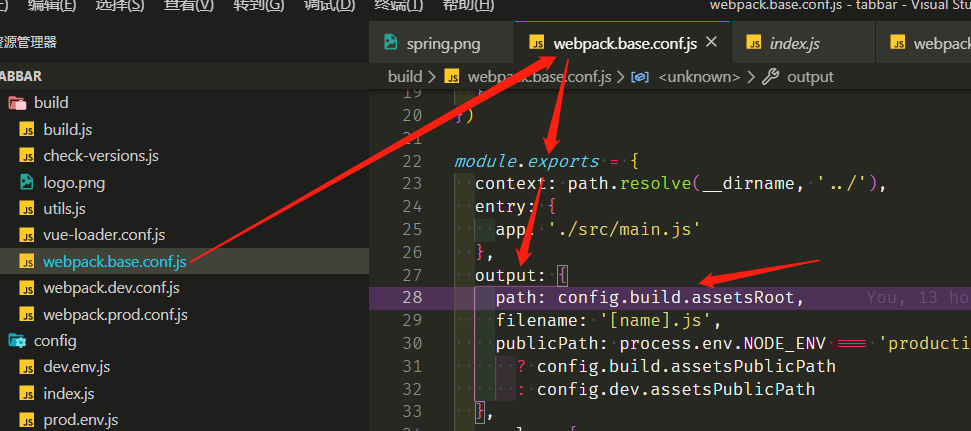The width and height of the screenshot is (971, 431).
Task: Place cursor on config.build.assetsRoot
Action: tap(676, 298)
